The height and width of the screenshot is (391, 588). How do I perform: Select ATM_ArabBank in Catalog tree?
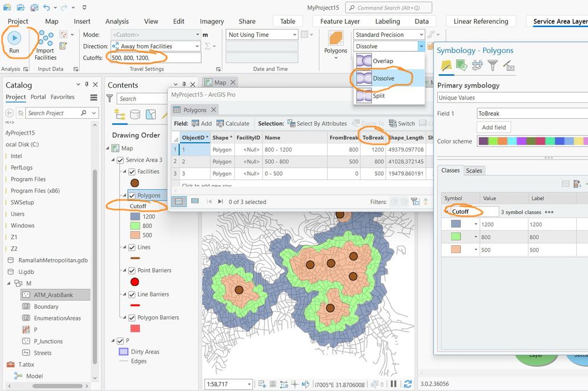coord(53,295)
